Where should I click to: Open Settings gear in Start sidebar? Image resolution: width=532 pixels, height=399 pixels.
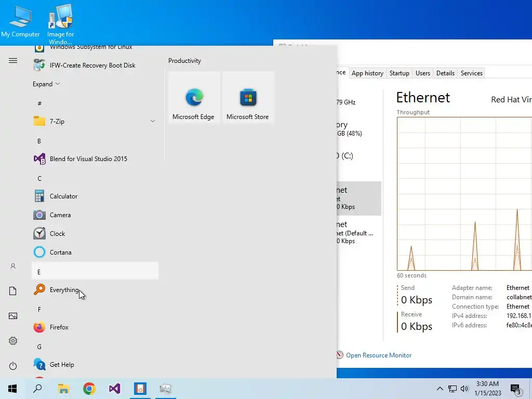tap(13, 341)
